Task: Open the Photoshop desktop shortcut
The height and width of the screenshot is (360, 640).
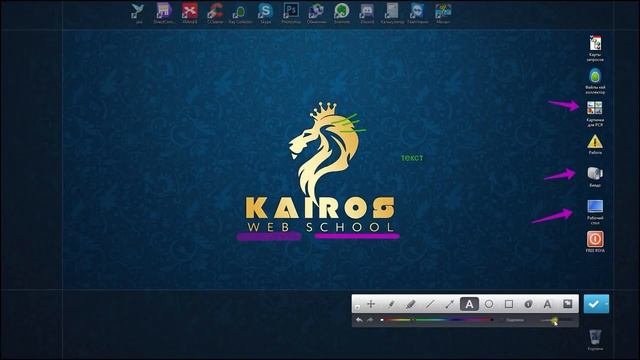Action: (291, 12)
